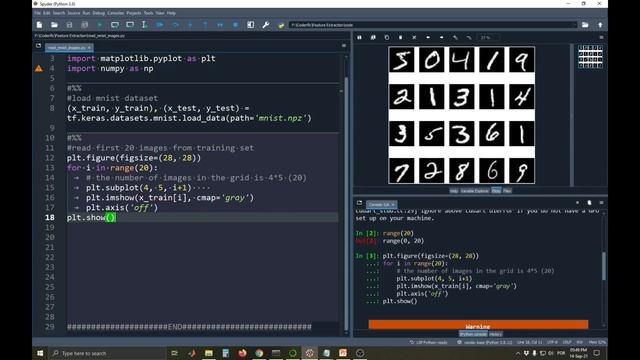Image resolution: width=640 pixels, height=360 pixels.
Task: Browse tabs icon in console pane
Action: click(x=359, y=202)
